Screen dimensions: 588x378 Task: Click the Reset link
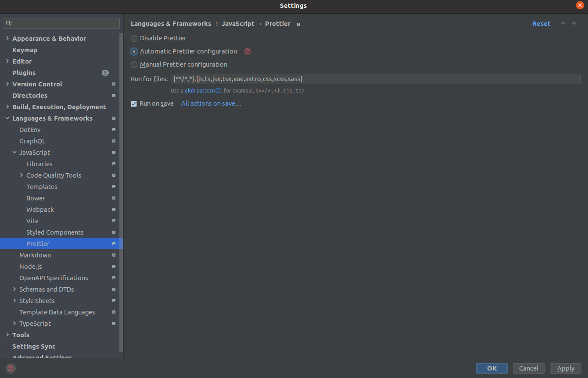tap(541, 24)
